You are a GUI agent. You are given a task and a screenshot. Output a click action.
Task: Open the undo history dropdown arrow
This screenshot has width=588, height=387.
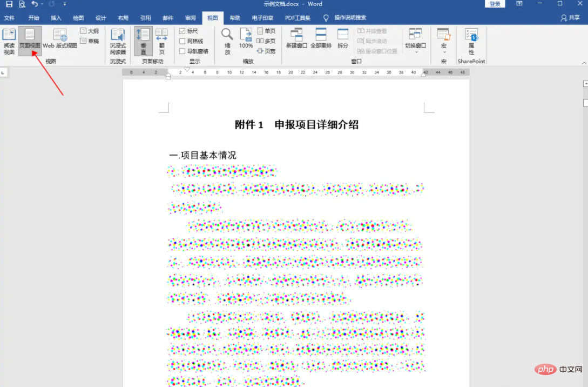click(42, 4)
